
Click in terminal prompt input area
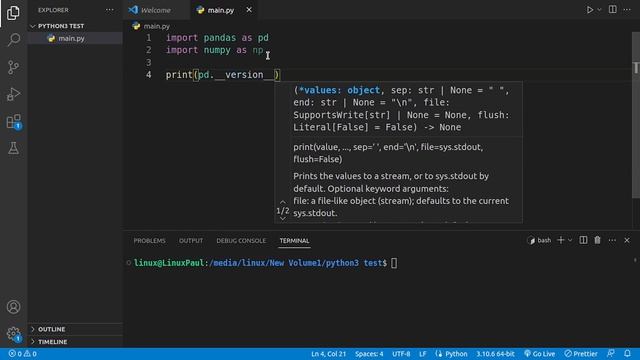(394, 263)
